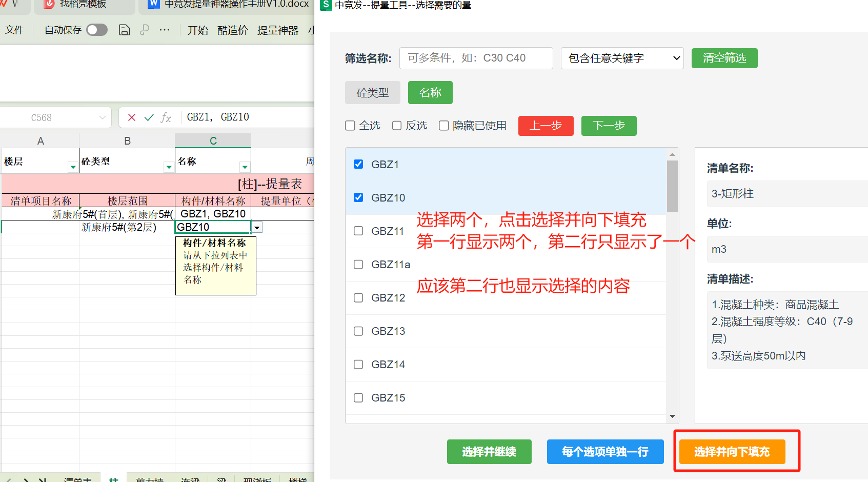This screenshot has height=482, width=868.
Task: Open the more options ellipsis menu
Action: pyautogui.click(x=165, y=30)
